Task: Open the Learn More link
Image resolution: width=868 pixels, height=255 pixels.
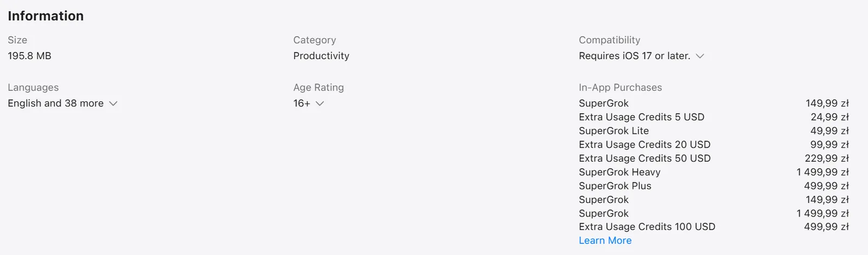Action: [605, 240]
